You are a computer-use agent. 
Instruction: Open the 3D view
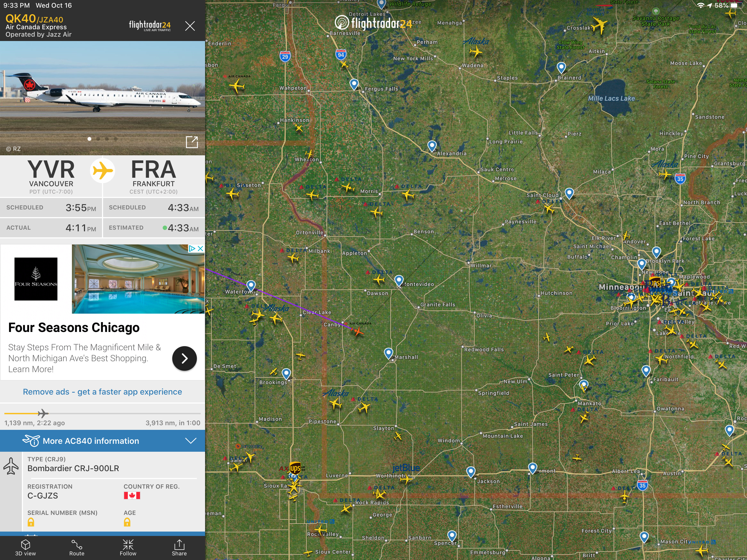(x=26, y=547)
